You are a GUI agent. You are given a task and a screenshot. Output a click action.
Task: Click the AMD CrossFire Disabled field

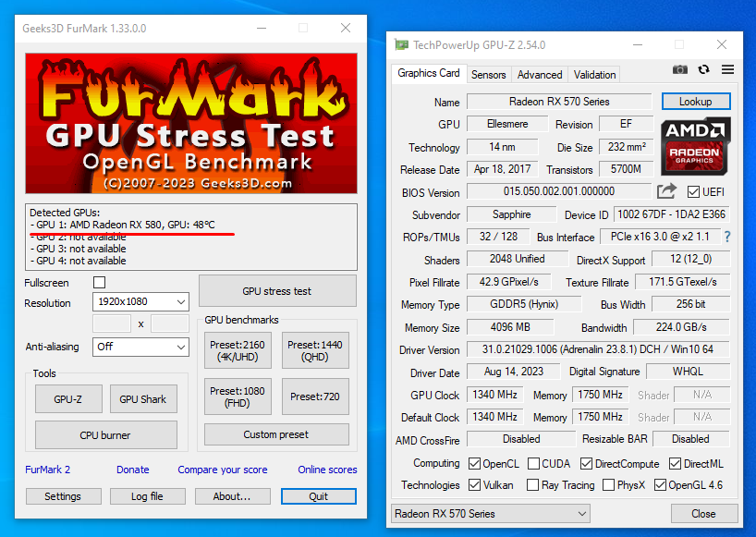point(521,439)
